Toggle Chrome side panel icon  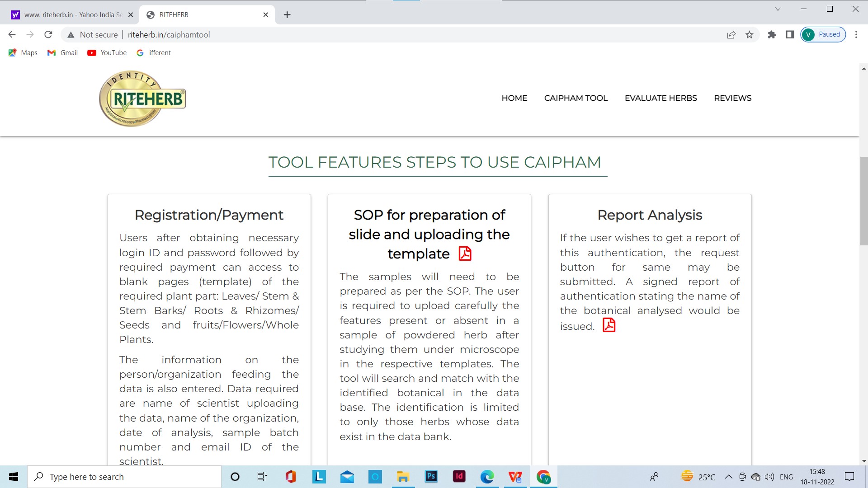(x=790, y=35)
